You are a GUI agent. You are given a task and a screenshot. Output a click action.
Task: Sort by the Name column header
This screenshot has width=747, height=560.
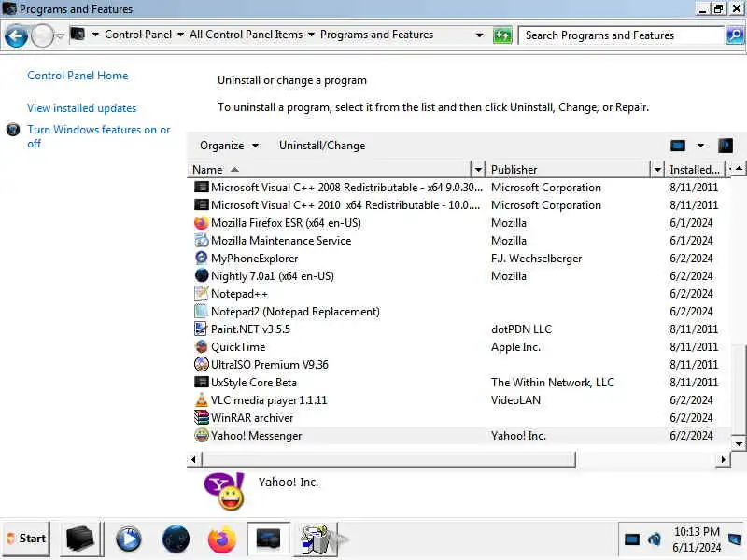pyautogui.click(x=329, y=170)
